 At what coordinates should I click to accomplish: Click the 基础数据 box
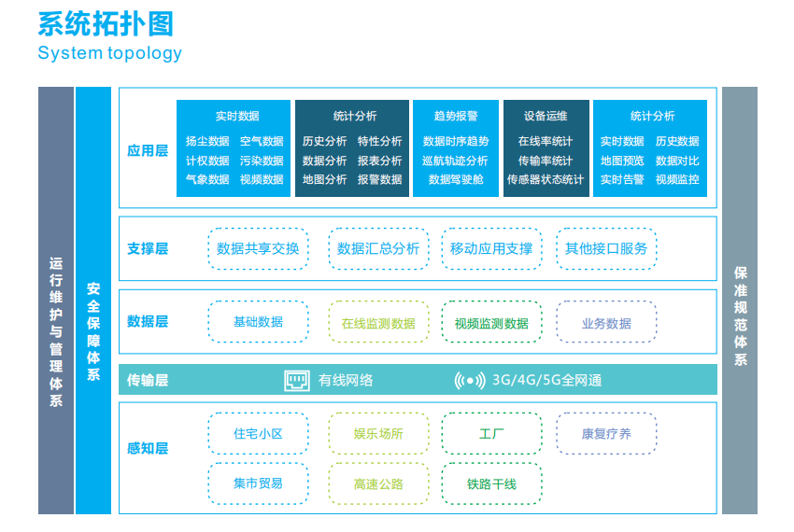click(x=258, y=322)
